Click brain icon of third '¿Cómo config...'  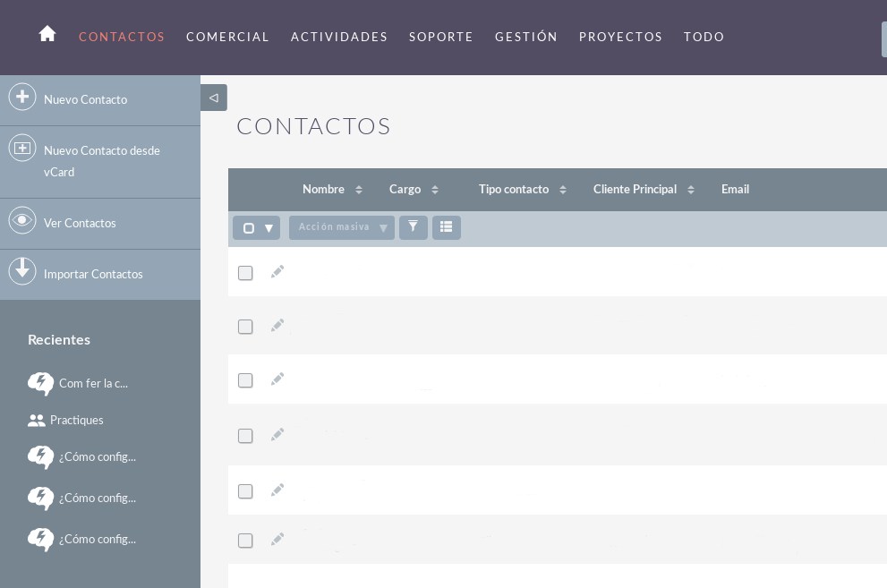click(x=41, y=540)
